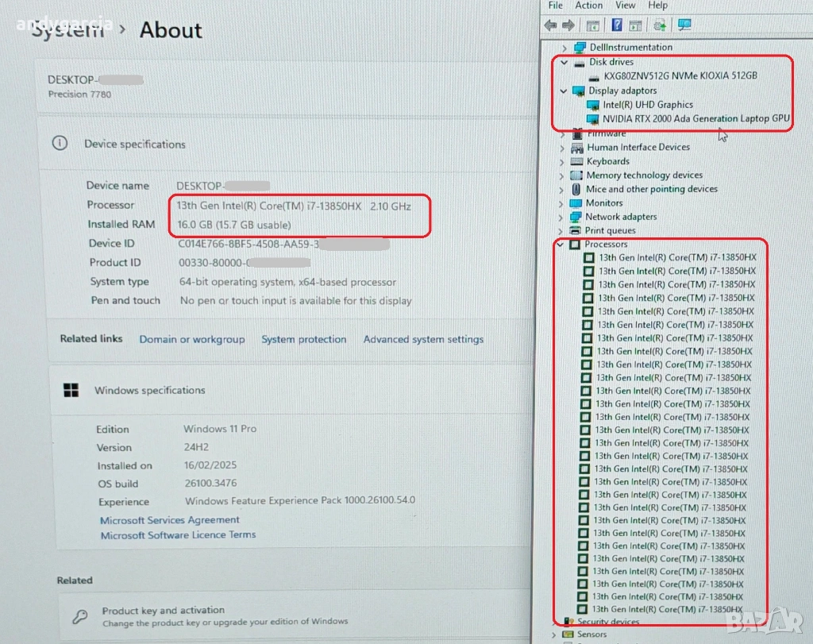Expand the Keyboards category

[x=562, y=161]
